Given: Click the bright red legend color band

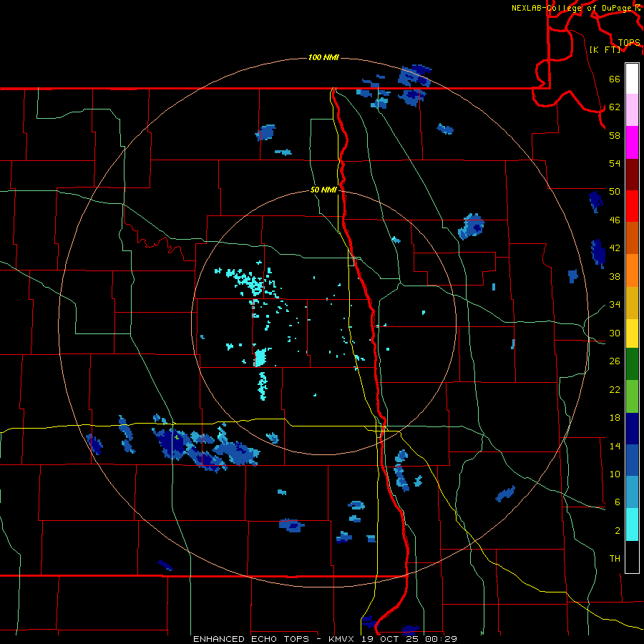Looking at the screenshot, I should (632, 206).
